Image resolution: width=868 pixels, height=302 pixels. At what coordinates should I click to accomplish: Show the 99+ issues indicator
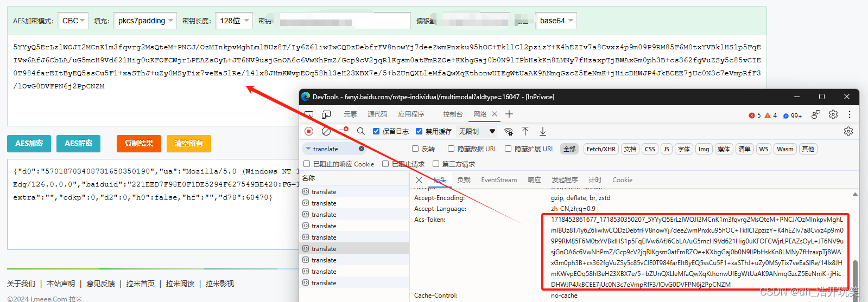(793, 115)
